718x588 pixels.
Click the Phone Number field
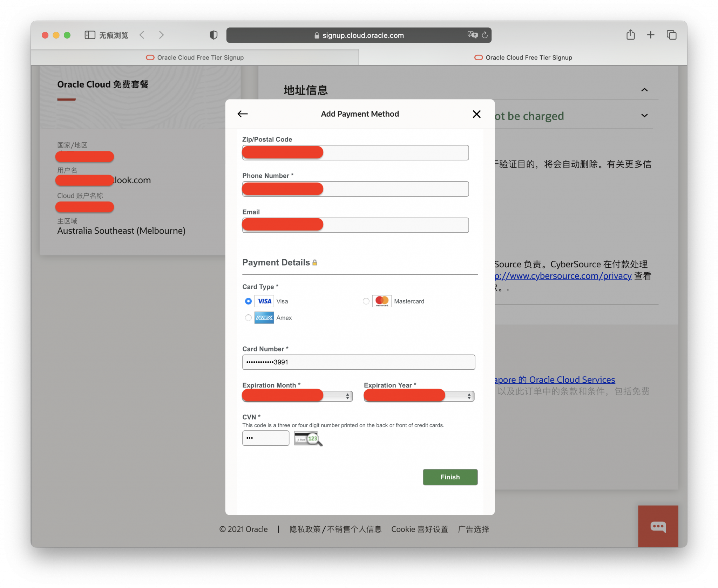pyautogui.click(x=355, y=189)
